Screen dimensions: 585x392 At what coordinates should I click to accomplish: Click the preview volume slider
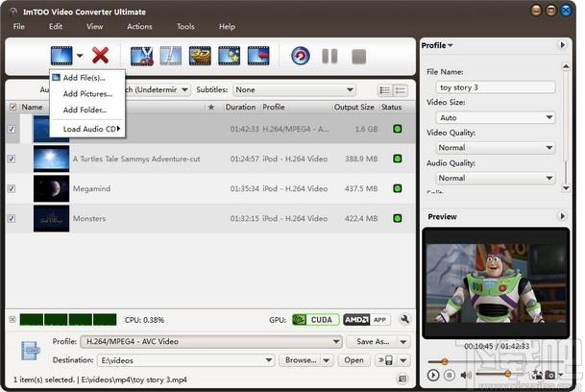[507, 374]
